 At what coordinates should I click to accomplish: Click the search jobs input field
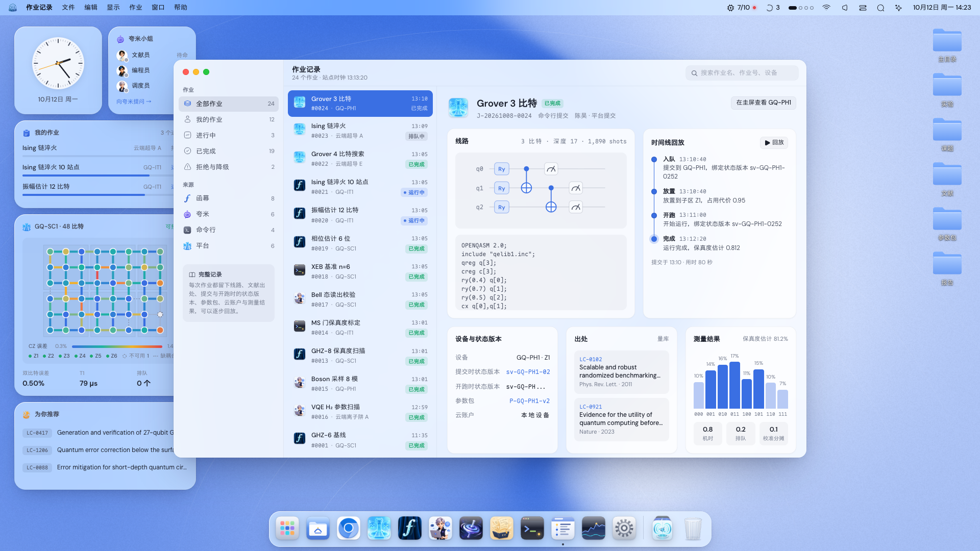click(742, 73)
